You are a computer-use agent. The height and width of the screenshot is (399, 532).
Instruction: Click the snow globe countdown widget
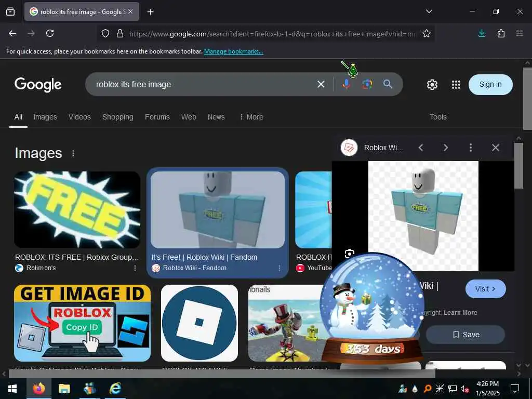point(372,308)
